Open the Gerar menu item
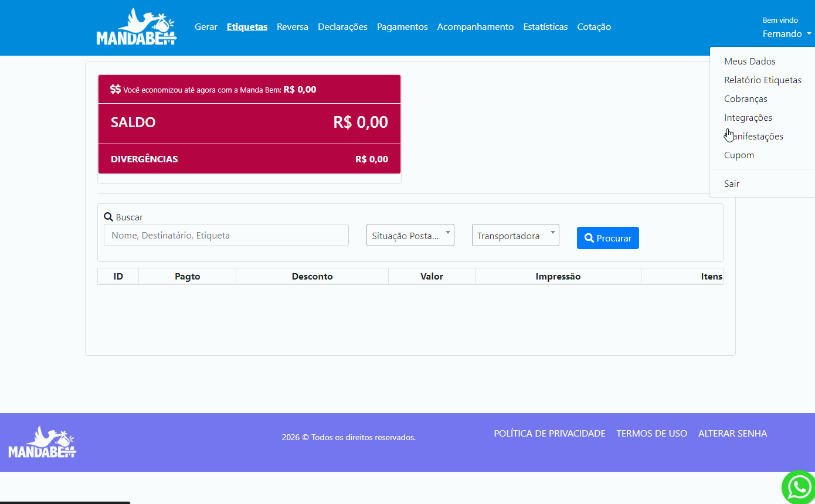815x504 pixels. pos(206,27)
